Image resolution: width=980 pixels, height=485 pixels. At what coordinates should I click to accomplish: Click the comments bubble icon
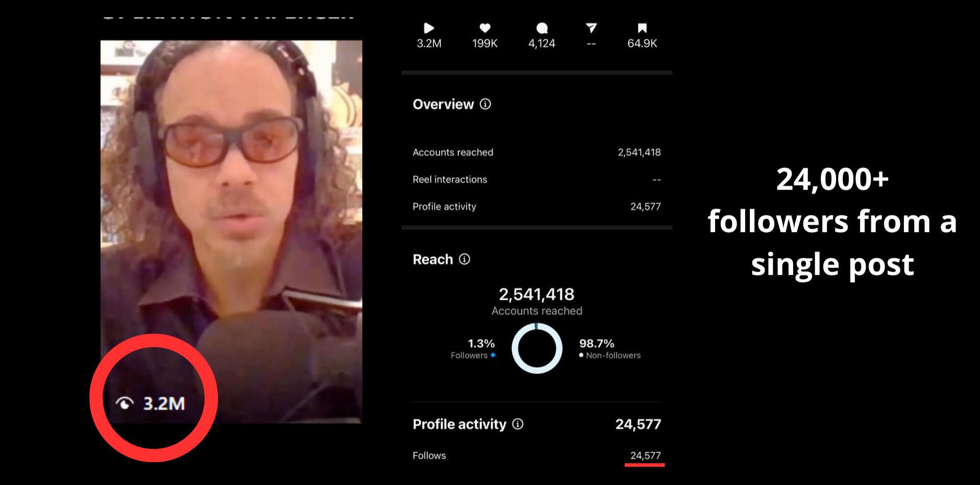click(542, 28)
